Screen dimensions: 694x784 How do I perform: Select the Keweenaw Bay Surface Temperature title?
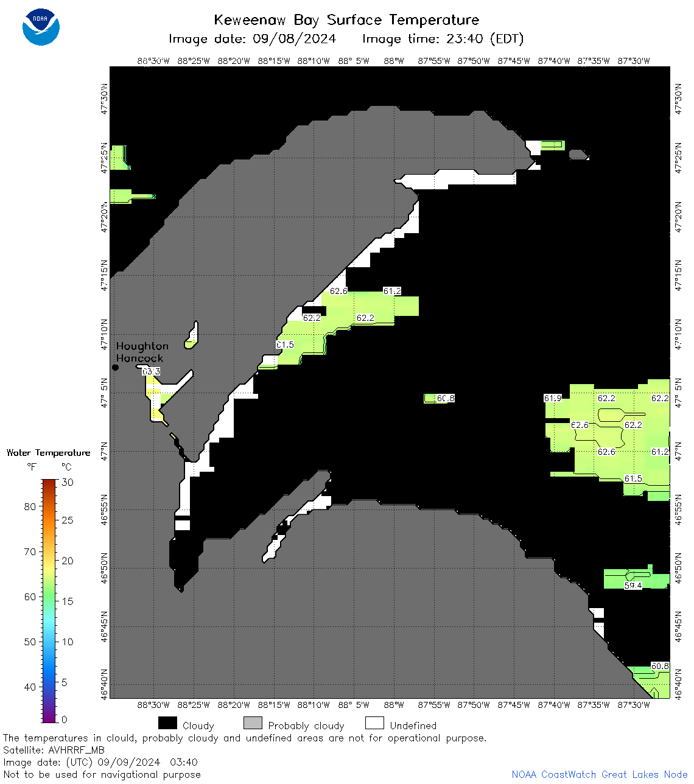pyautogui.click(x=346, y=19)
